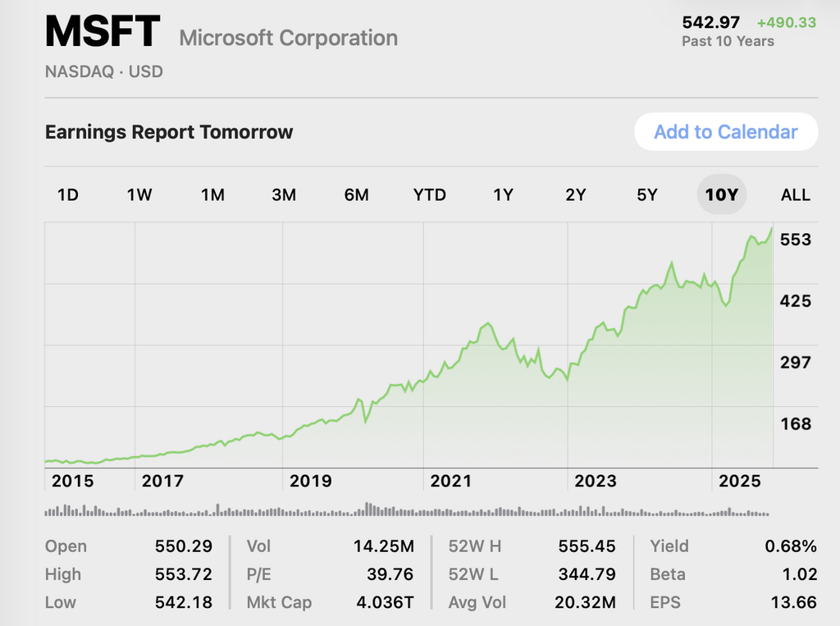840x626 pixels.
Task: Click the MSFT ticker symbol heading
Action: coord(102,33)
